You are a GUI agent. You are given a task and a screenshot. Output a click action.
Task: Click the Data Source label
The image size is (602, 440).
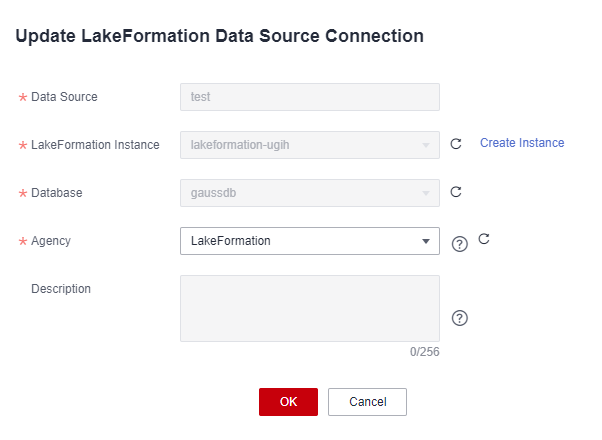coord(64,97)
